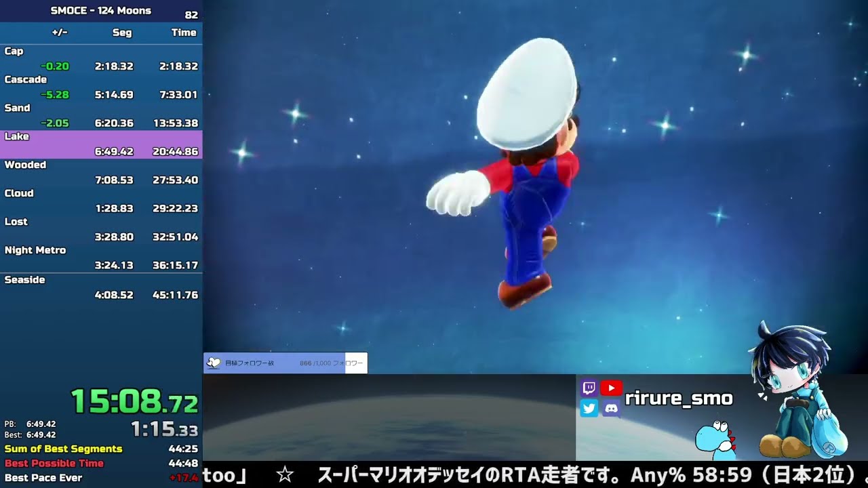
Task: Click the Best Possible Time label
Action: (54, 464)
